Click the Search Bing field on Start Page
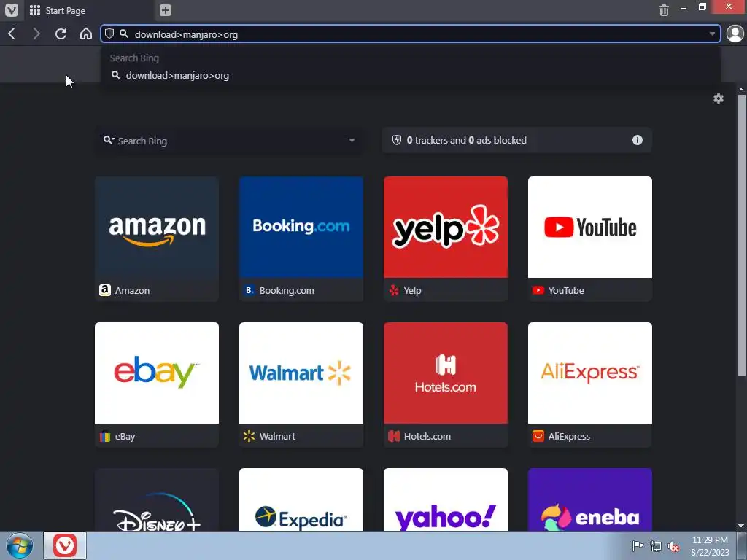 click(x=231, y=141)
